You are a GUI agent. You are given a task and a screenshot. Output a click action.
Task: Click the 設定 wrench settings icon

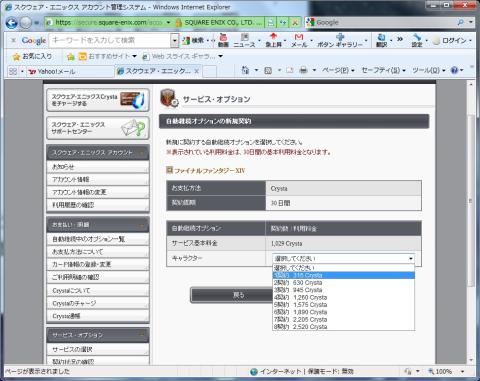pyautogui.click(x=417, y=40)
